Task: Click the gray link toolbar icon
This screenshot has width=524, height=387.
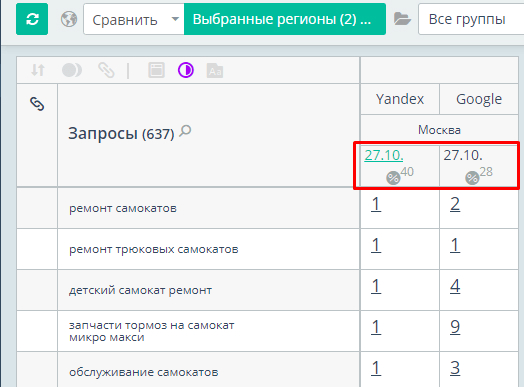Action: [106, 70]
